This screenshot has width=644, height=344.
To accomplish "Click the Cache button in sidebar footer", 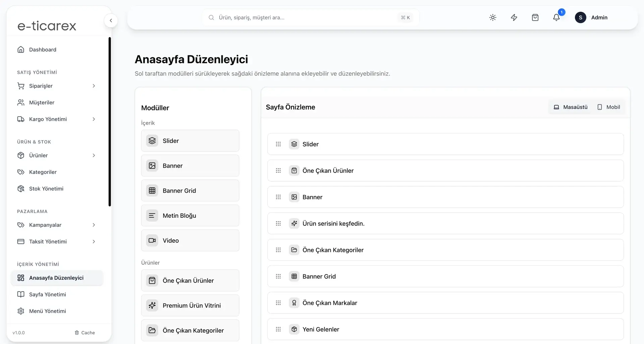I will [x=85, y=333].
